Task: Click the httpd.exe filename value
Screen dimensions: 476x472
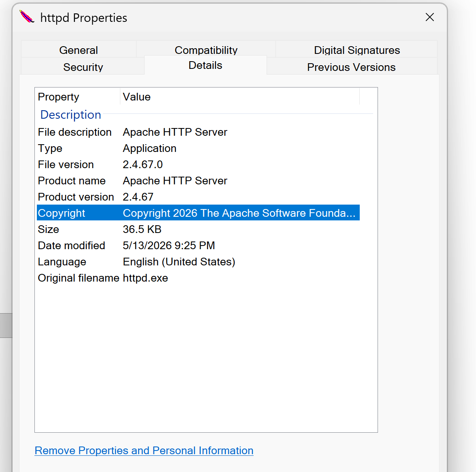Action: pos(145,278)
